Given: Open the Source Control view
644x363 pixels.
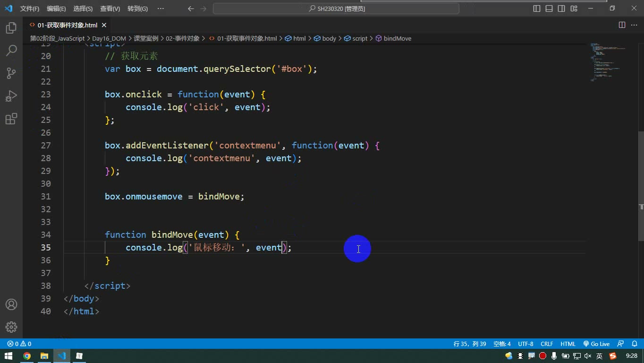Looking at the screenshot, I should point(11,73).
